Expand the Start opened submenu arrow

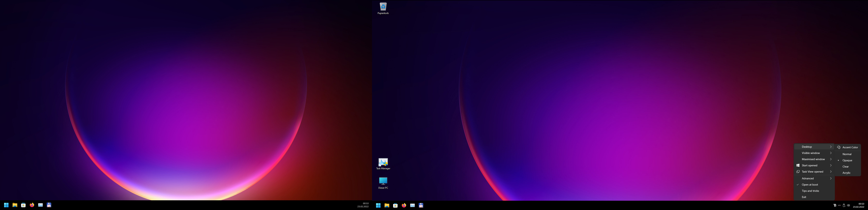(x=831, y=165)
